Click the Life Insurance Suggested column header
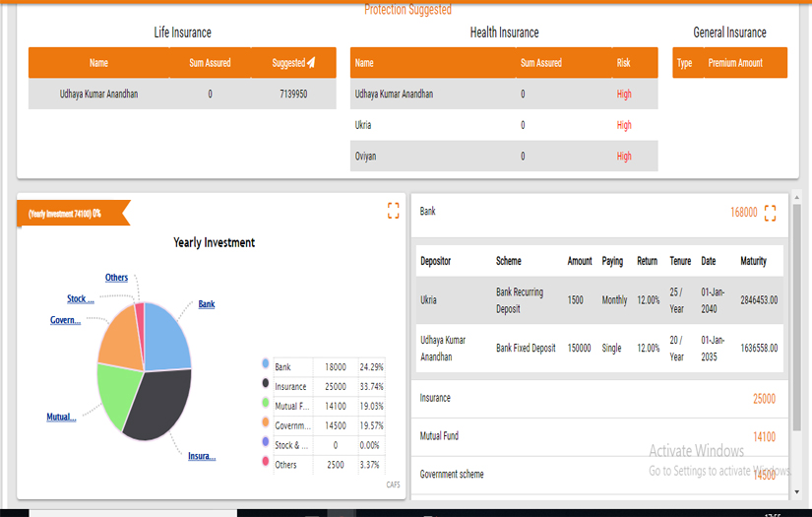 (293, 63)
